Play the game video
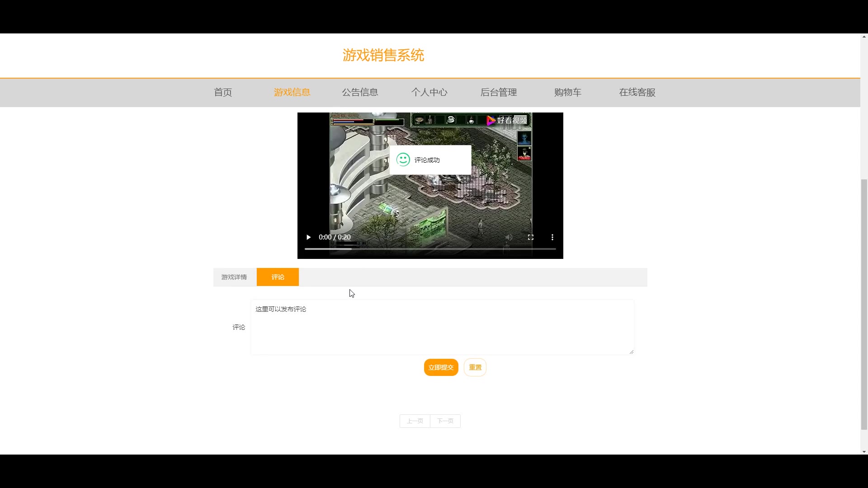 (x=309, y=237)
